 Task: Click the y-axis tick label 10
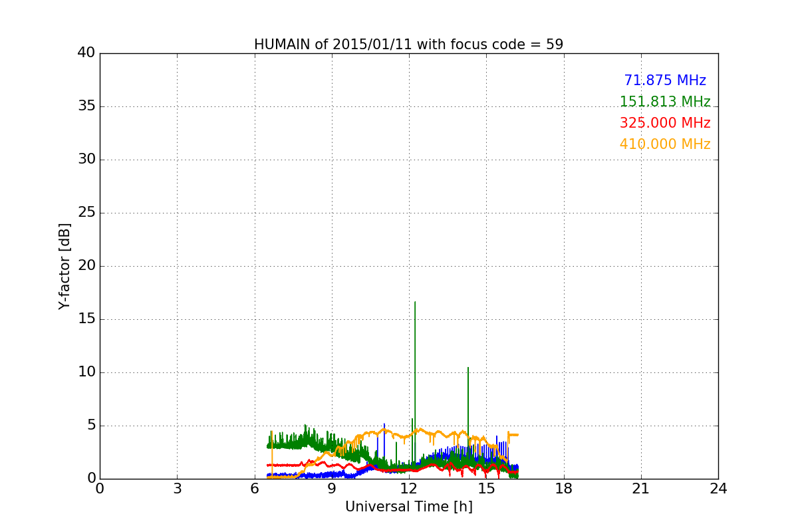coord(86,372)
